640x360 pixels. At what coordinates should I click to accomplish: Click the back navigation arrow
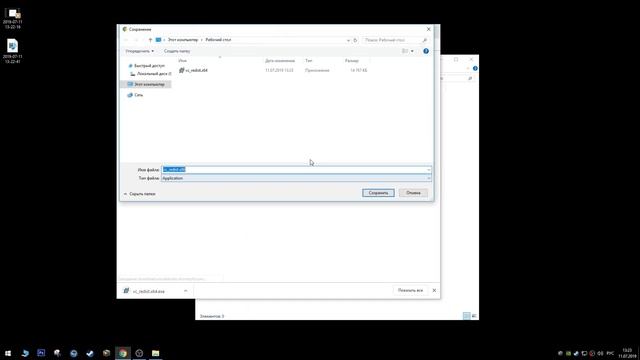tap(126, 40)
